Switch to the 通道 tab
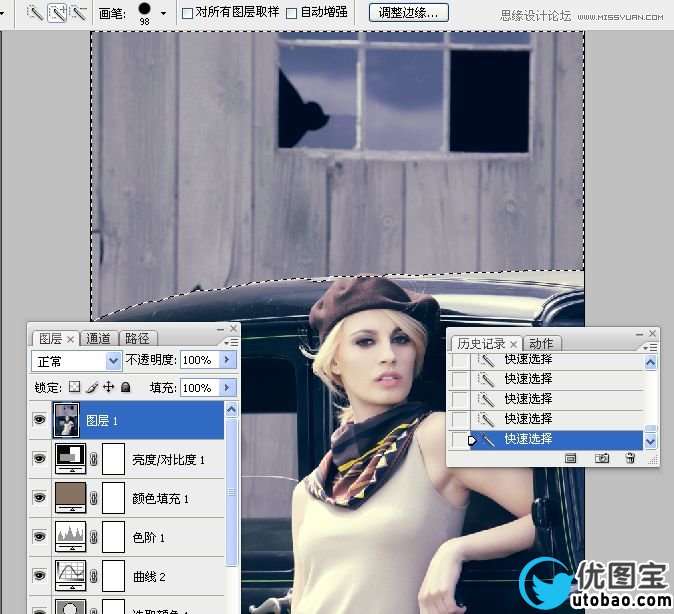Screen dimensions: 674x614 (x=98, y=339)
